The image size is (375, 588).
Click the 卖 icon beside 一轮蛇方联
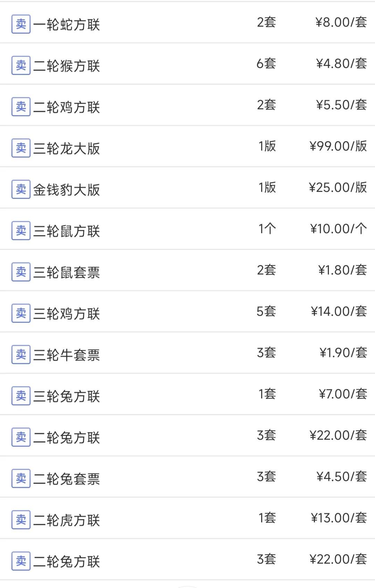[21, 24]
